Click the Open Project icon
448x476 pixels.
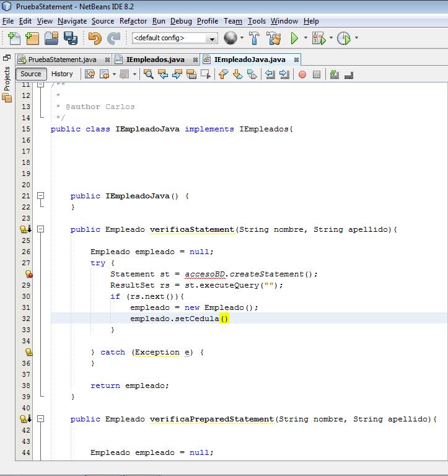coord(51,38)
